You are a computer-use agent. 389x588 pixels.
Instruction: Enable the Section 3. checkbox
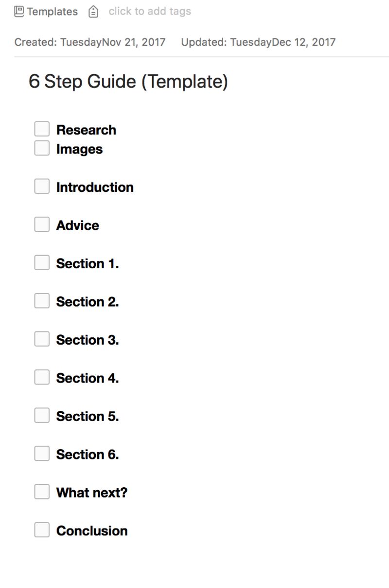pos(42,339)
